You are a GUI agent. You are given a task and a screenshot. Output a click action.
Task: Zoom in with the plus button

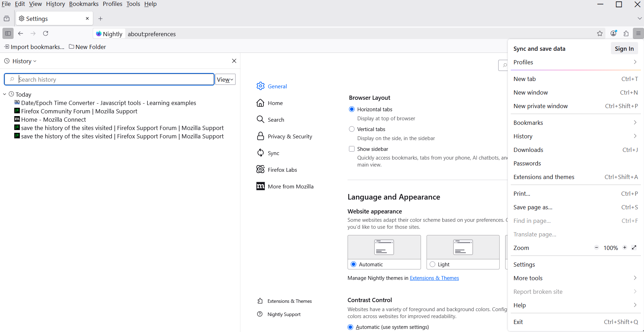[625, 248]
